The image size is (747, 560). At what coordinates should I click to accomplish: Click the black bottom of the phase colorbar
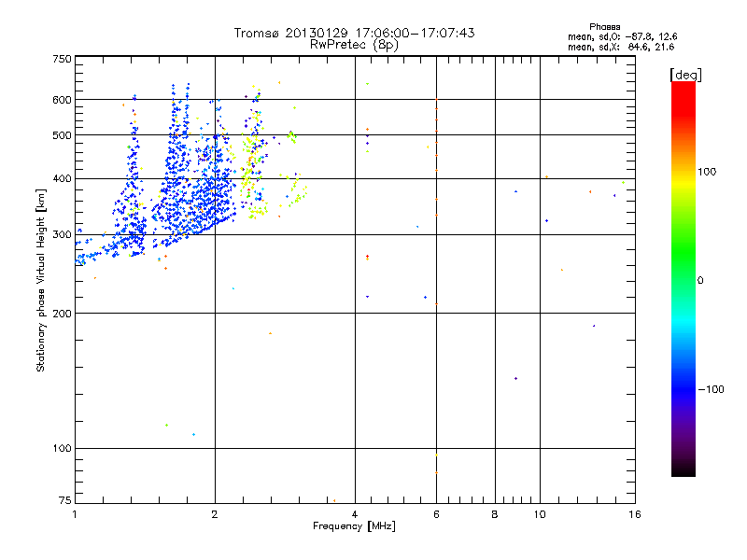[x=684, y=470]
